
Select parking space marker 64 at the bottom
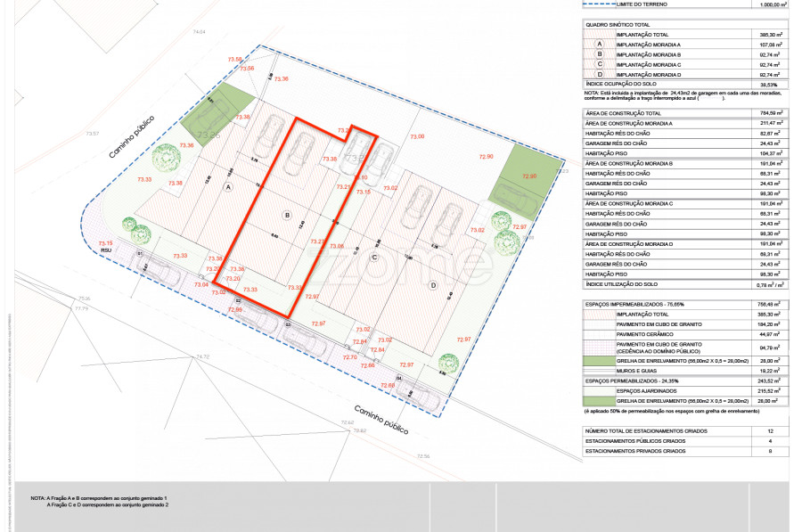click(399, 379)
